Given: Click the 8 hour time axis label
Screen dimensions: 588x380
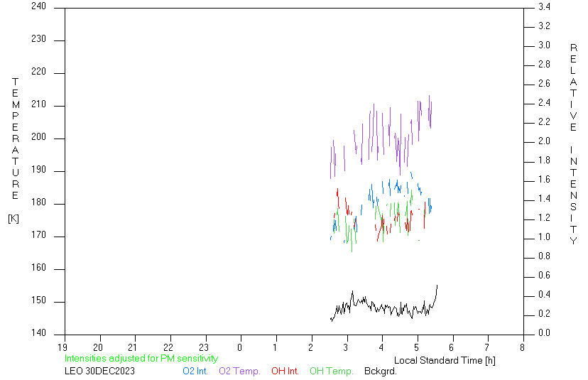Looking at the screenshot, I should [523, 347].
